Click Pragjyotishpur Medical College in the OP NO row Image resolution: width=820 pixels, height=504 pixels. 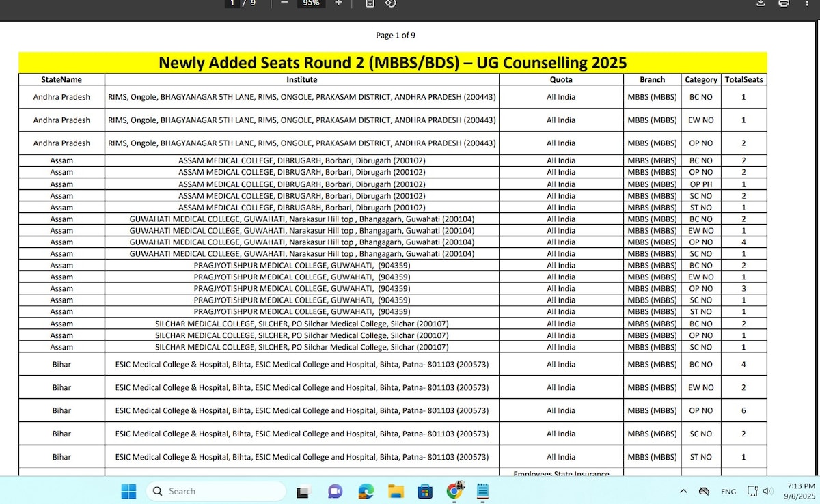pos(302,289)
